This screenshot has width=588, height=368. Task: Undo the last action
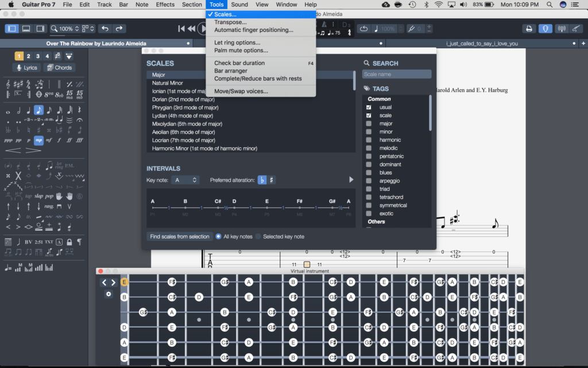[x=105, y=29]
